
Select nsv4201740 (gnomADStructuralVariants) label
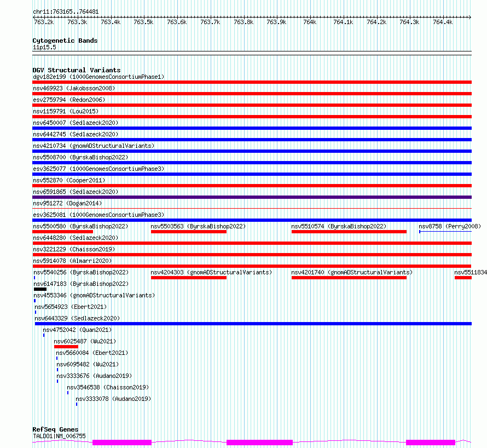(x=352, y=272)
